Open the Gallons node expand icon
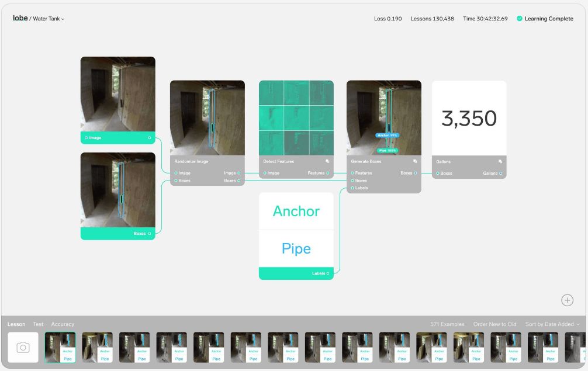The height and width of the screenshot is (371, 588). (500, 161)
